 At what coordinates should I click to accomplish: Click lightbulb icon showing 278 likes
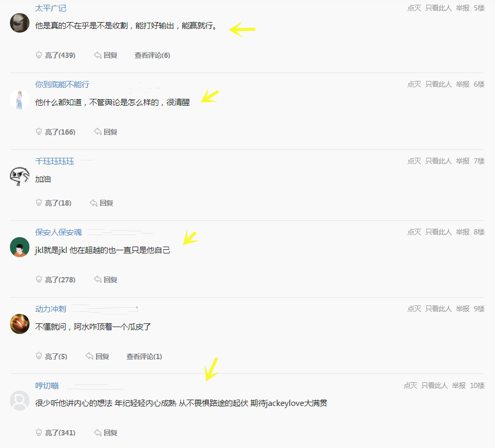click(x=38, y=280)
